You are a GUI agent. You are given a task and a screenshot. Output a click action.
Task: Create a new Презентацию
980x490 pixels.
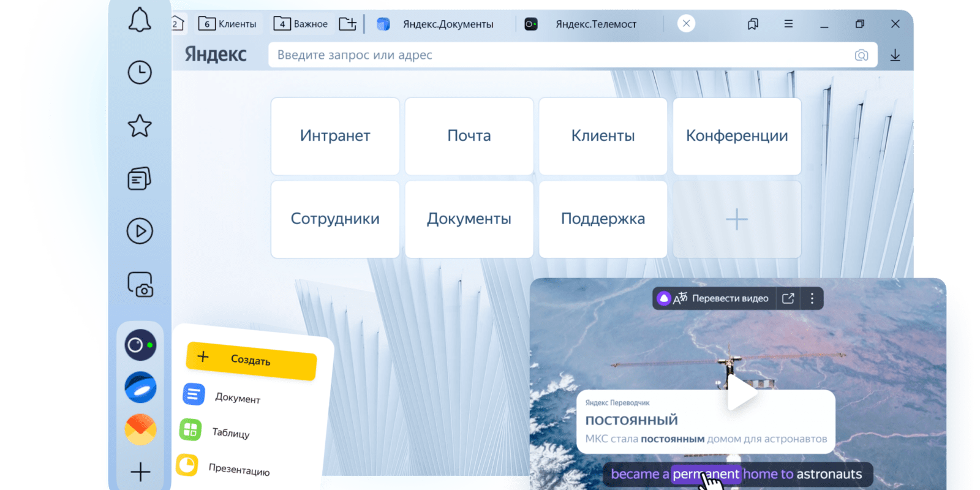(224, 467)
